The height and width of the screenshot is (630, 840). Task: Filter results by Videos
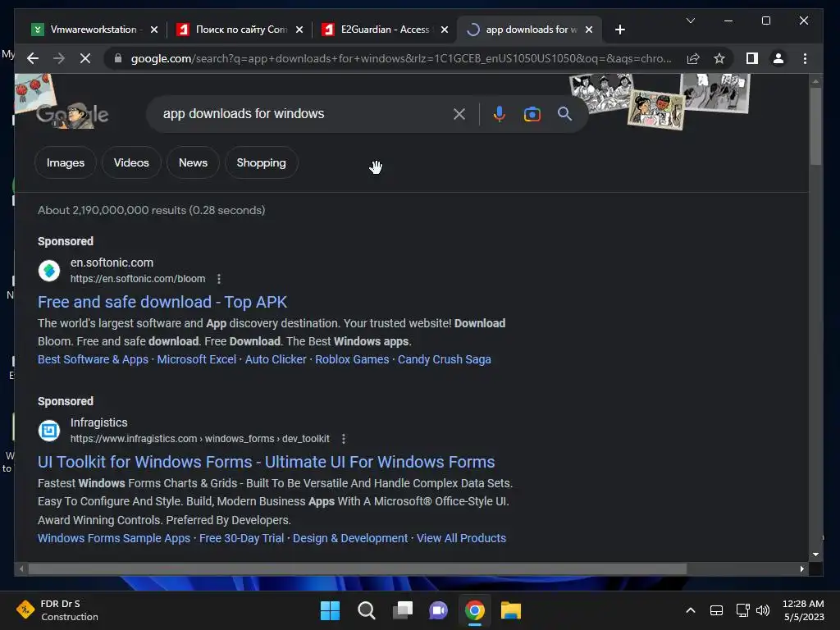click(x=131, y=162)
